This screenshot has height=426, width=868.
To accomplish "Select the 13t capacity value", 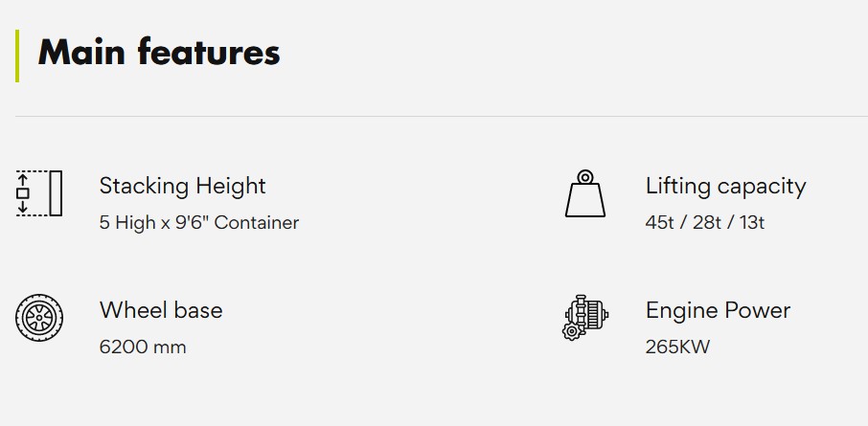I will (750, 223).
